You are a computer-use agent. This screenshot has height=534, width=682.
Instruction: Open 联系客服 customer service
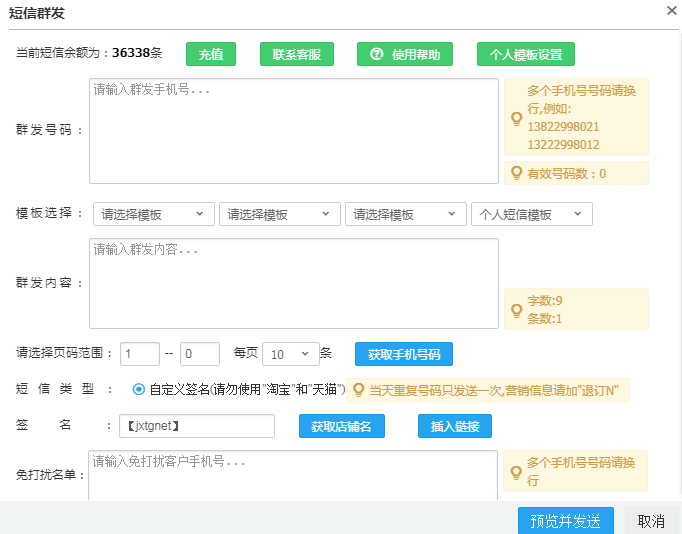point(296,54)
